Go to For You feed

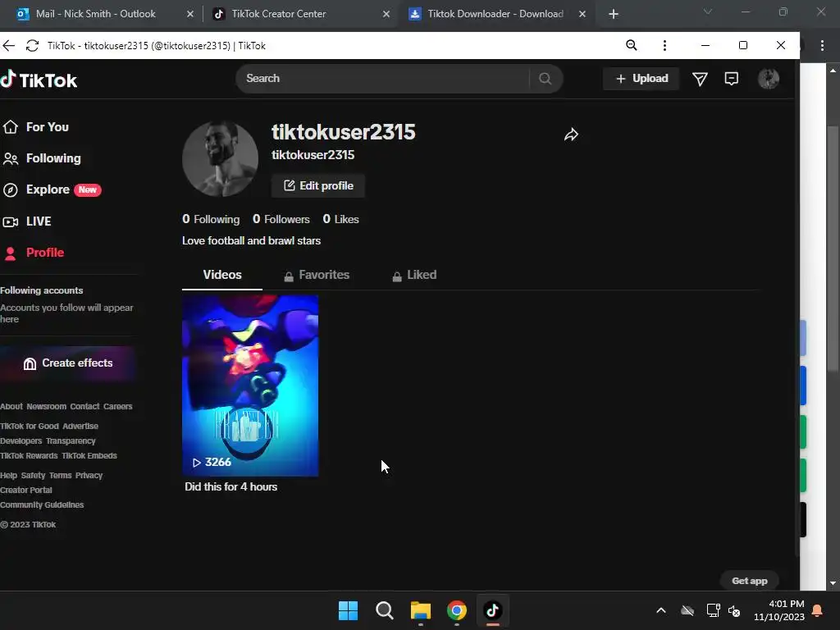point(36,127)
